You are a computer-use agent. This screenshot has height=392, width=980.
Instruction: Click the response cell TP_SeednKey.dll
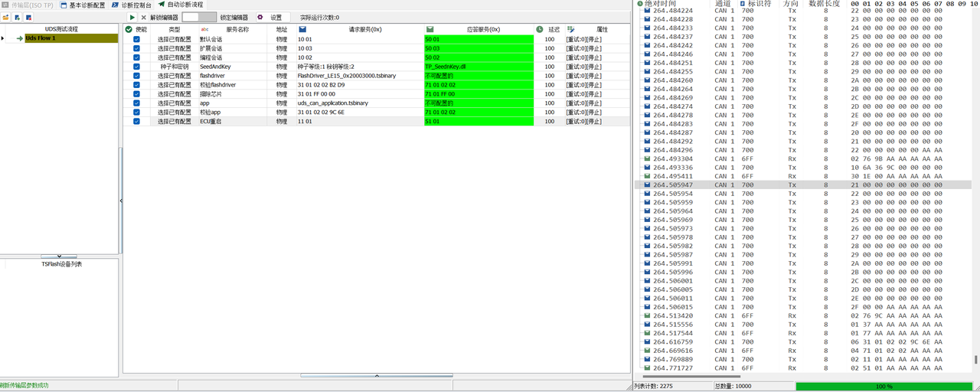coord(479,67)
